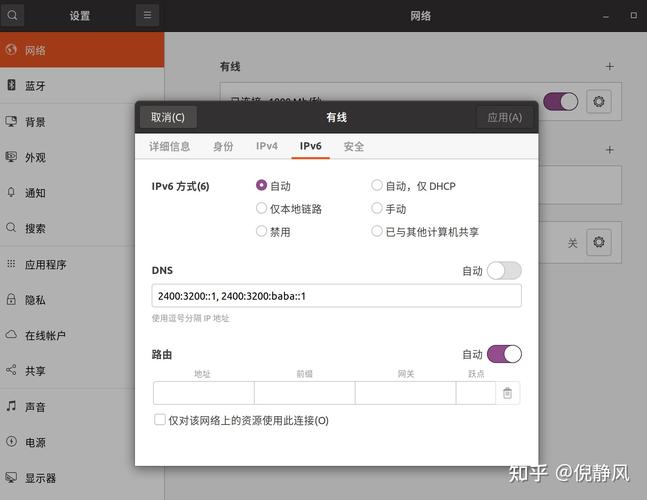
Task: Open the 显示器 Displays settings
Action: (82, 478)
